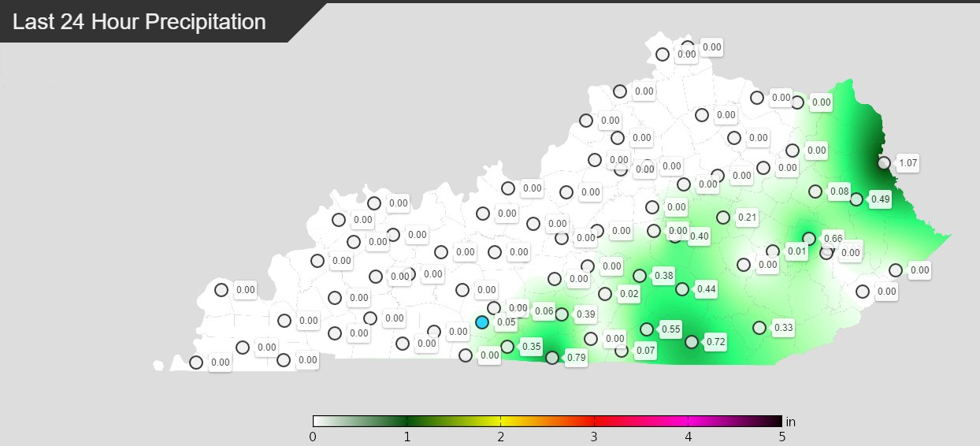Click the station marker reading 0.08
This screenshot has width=980, height=446.
tap(815, 191)
